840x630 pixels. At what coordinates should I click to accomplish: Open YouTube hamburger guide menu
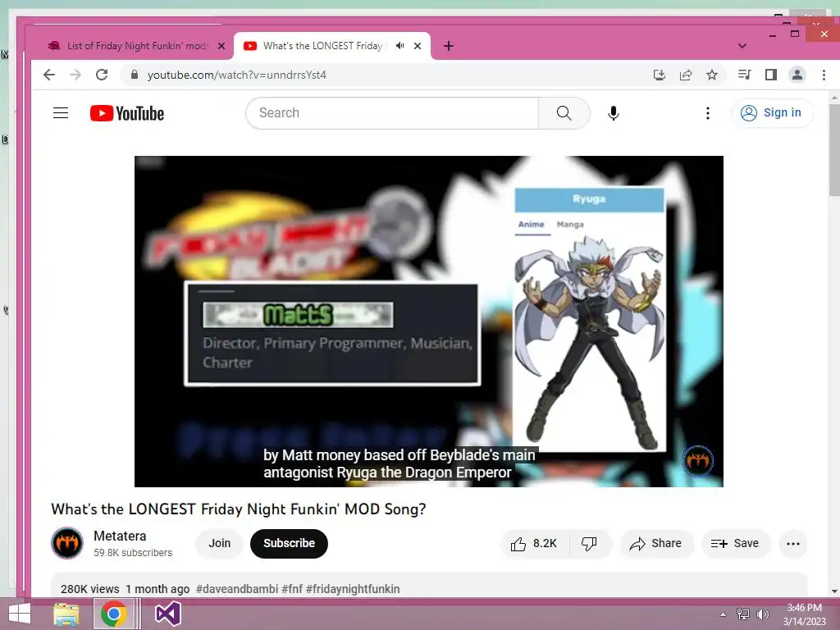61,113
